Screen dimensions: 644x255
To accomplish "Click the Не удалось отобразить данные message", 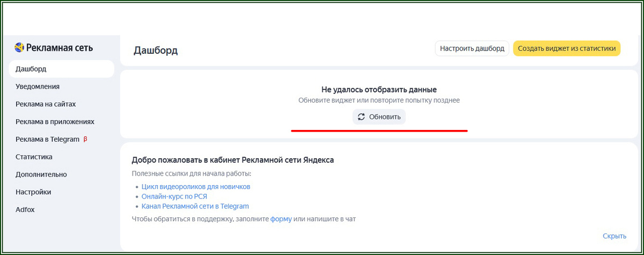I will [379, 90].
